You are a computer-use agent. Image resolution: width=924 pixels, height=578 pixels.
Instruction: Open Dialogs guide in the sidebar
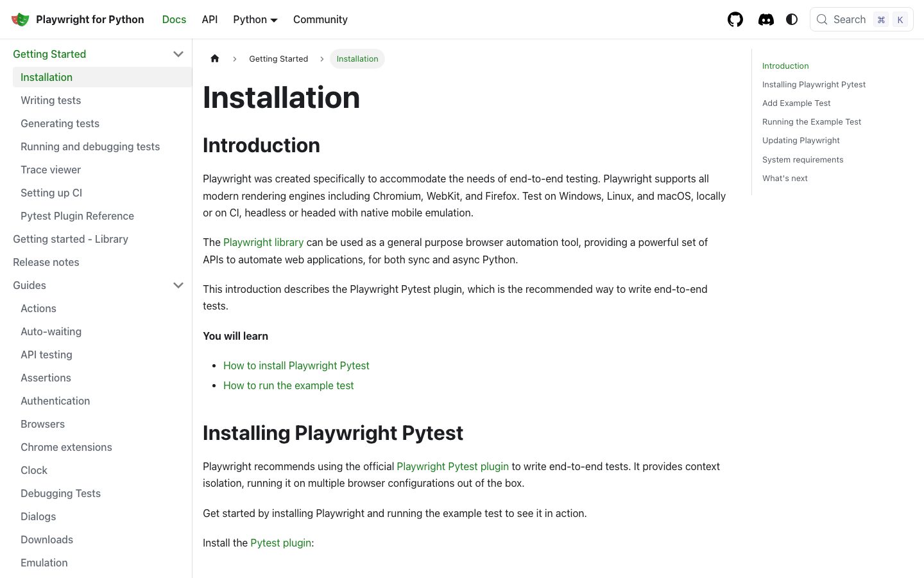coord(102,516)
